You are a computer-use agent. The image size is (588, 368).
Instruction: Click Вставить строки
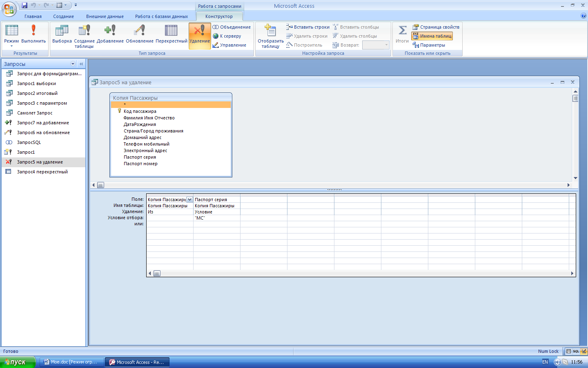(x=308, y=27)
